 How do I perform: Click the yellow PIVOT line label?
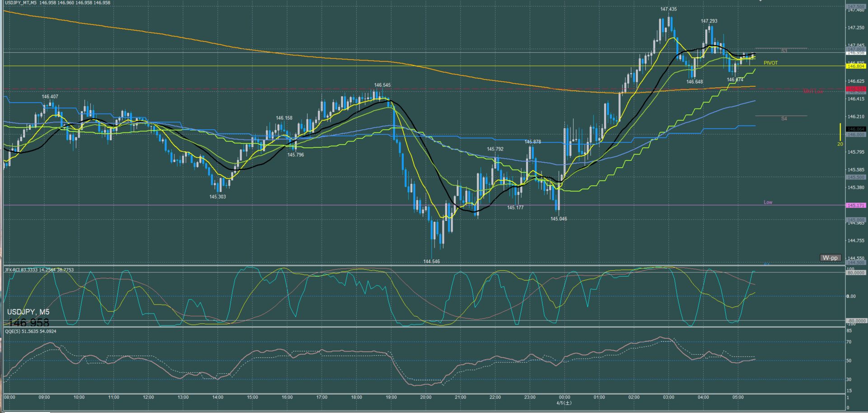[x=771, y=63]
